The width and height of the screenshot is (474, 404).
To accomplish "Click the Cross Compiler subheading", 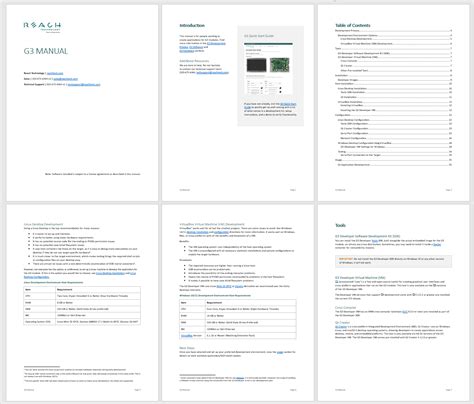I will [345, 308].
